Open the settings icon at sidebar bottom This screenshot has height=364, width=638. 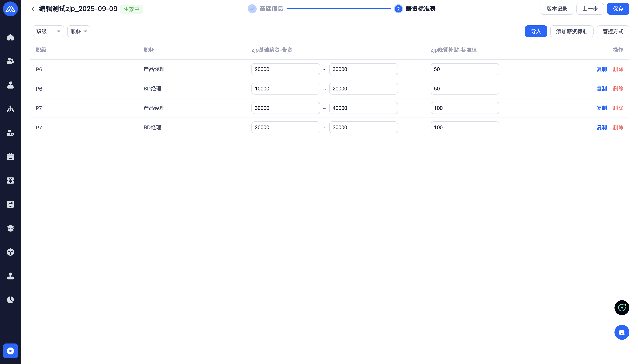coord(10,351)
